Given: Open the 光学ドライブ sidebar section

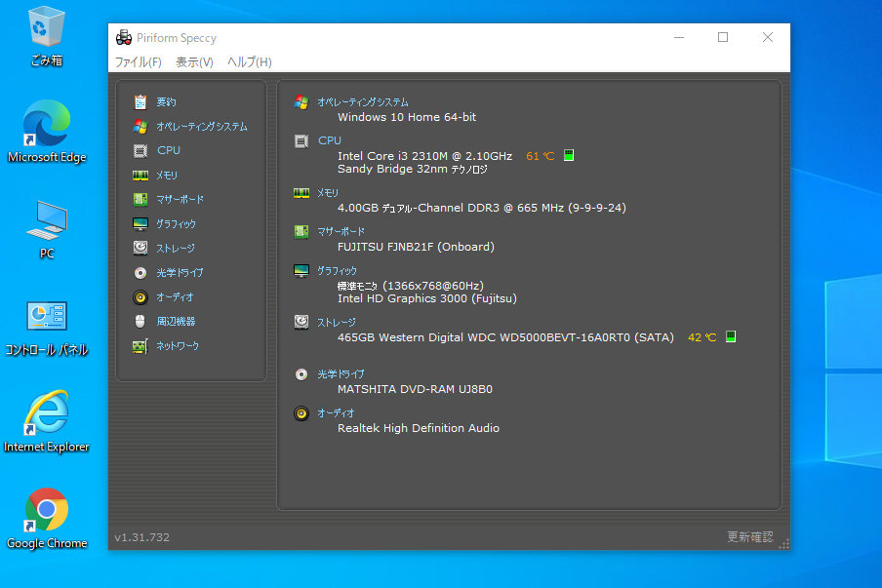Looking at the screenshot, I should [x=180, y=273].
